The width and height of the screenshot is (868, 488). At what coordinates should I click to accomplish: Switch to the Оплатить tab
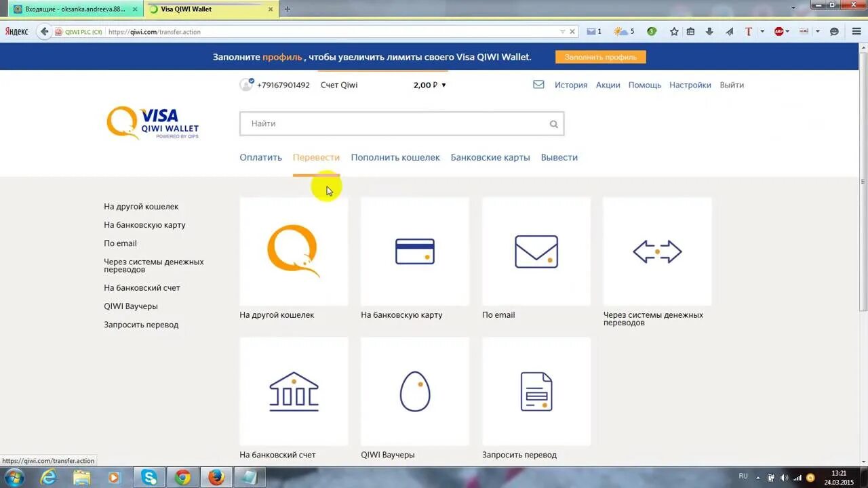tap(260, 157)
